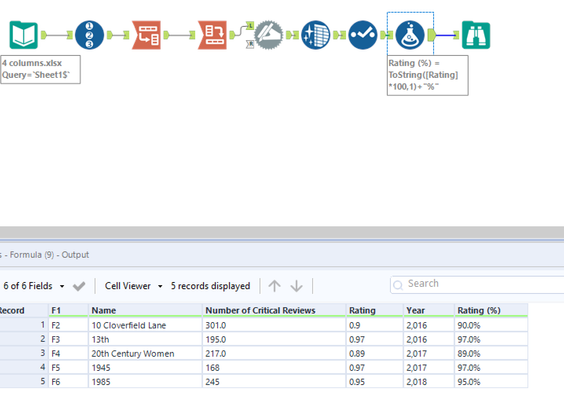Screen dimensions: 564x409
Task: Click the Name column header
Action: (x=145, y=310)
